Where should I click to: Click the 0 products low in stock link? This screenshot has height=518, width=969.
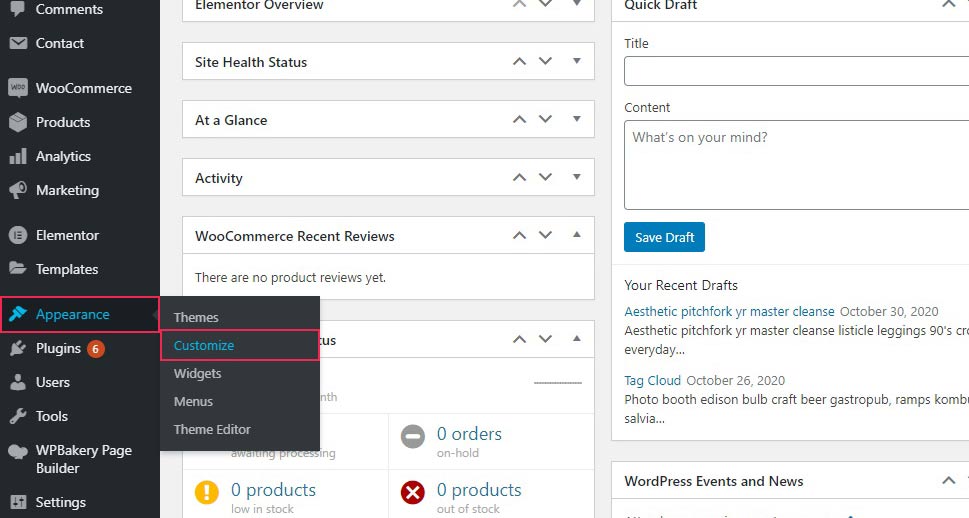pos(273,490)
